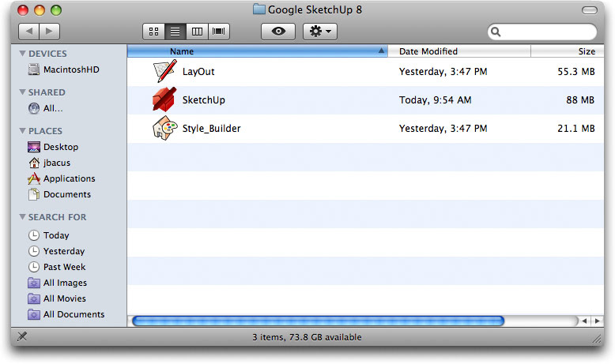Go back with the left arrow button

pyautogui.click(x=29, y=32)
